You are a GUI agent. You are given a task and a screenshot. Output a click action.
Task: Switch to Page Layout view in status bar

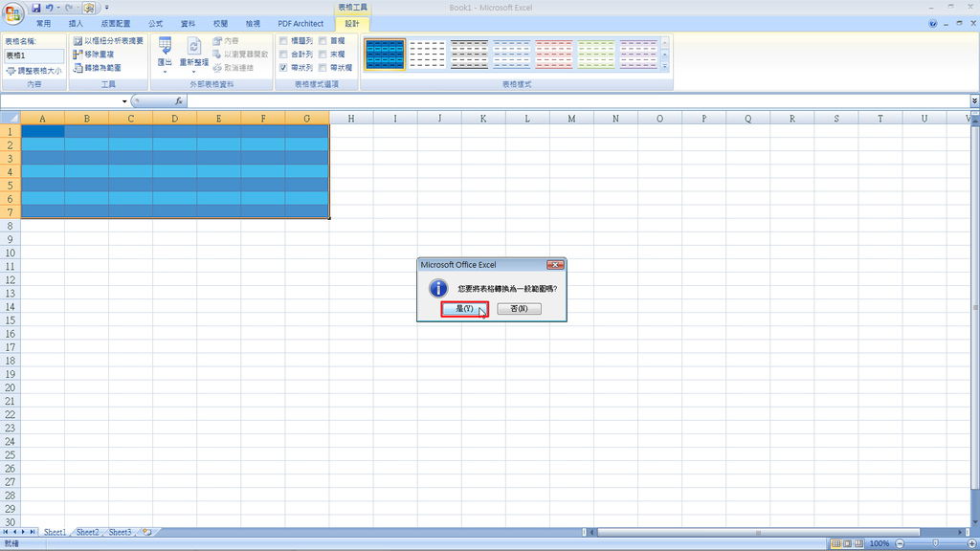pyautogui.click(x=848, y=543)
